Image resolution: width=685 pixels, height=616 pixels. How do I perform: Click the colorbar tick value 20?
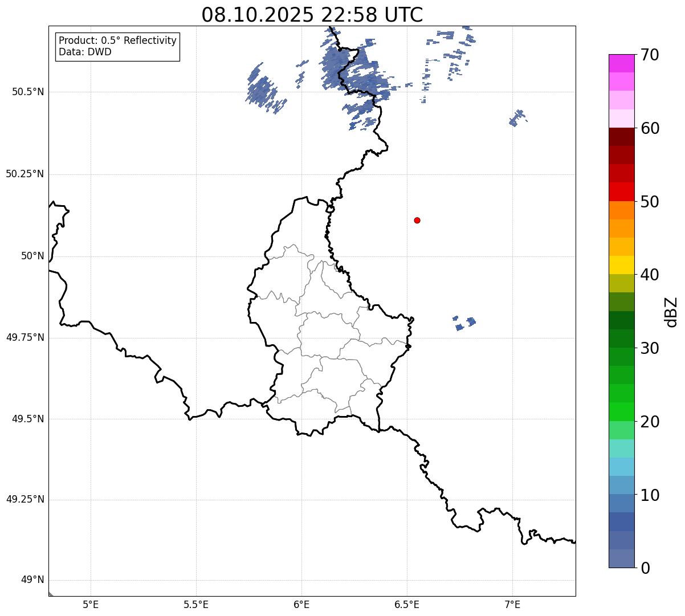[650, 421]
